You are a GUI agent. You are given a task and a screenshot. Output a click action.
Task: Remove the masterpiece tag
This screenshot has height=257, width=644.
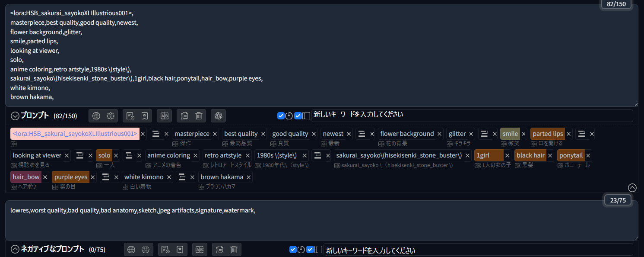click(215, 134)
